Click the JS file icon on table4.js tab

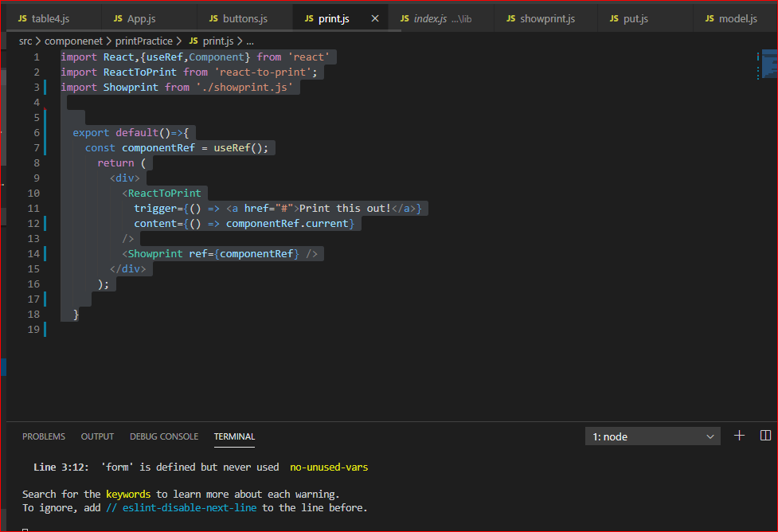(22, 18)
